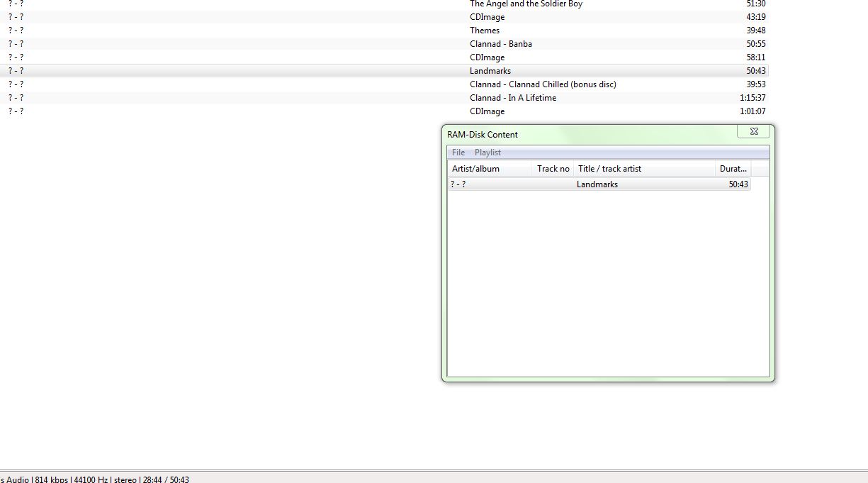The width and height of the screenshot is (868, 483).
Task: Select the CDImage track lasting 1:01:07
Action: coord(487,111)
